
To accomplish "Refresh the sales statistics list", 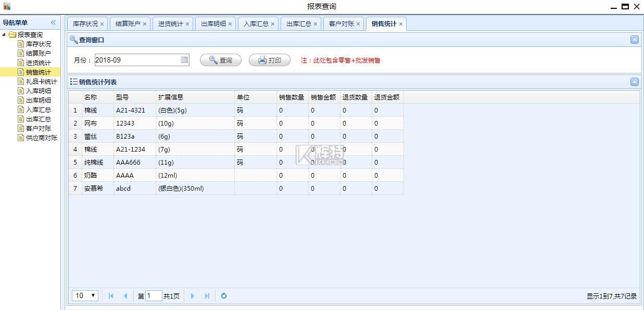I will pyautogui.click(x=224, y=296).
